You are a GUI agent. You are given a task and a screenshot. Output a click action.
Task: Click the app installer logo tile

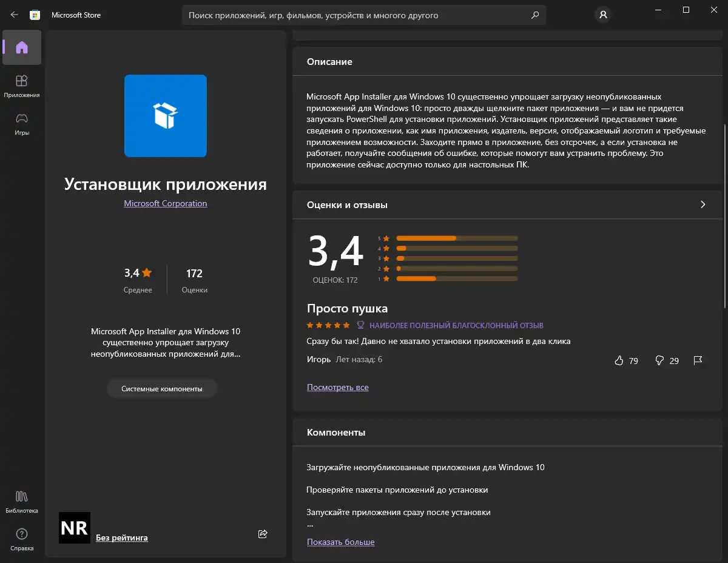click(166, 116)
